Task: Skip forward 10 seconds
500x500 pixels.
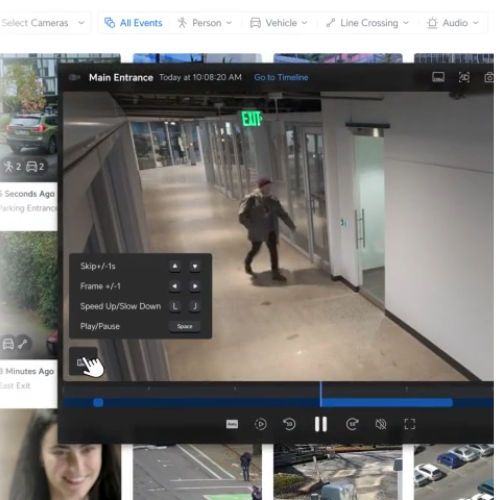Action: pos(352,424)
